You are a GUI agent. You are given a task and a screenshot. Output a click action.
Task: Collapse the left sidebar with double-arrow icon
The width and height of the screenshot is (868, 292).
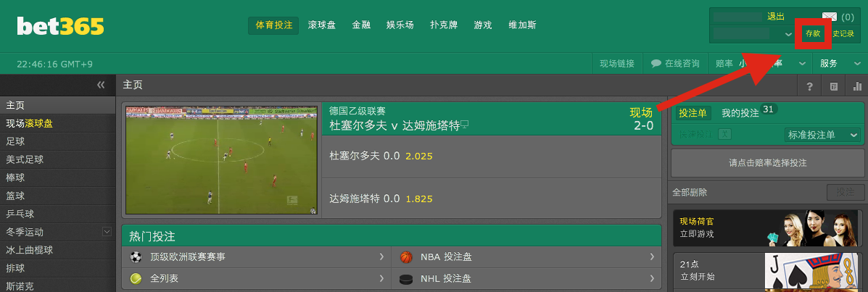click(101, 85)
